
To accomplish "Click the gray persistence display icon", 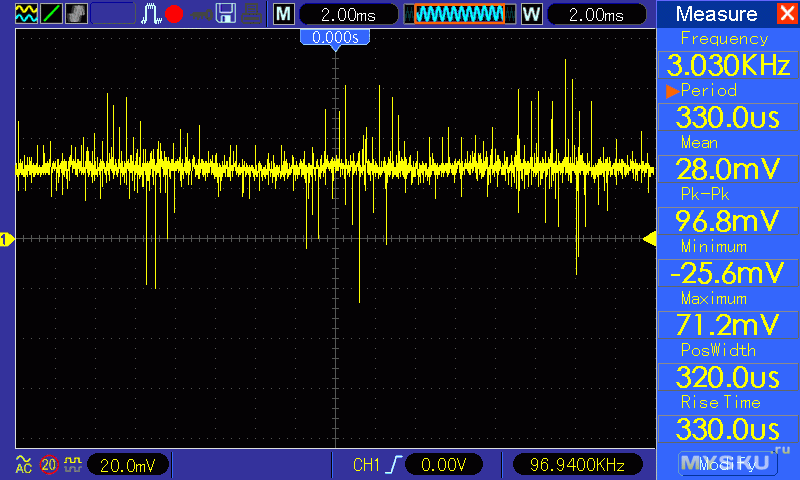I will tap(76, 14).
